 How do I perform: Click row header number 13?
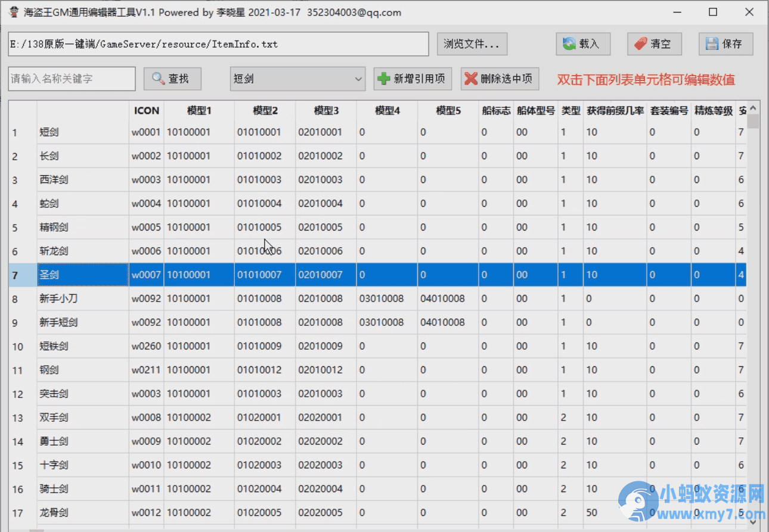[x=23, y=418]
